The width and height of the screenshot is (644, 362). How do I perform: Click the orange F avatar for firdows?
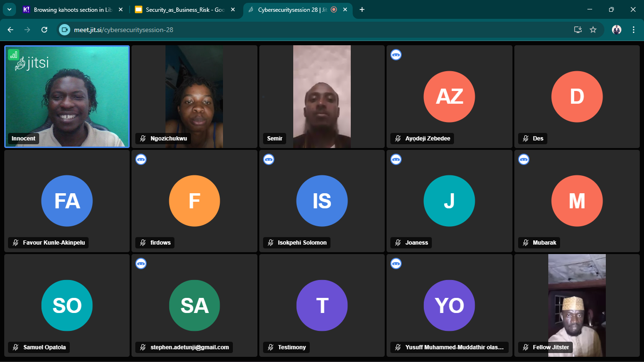194,201
